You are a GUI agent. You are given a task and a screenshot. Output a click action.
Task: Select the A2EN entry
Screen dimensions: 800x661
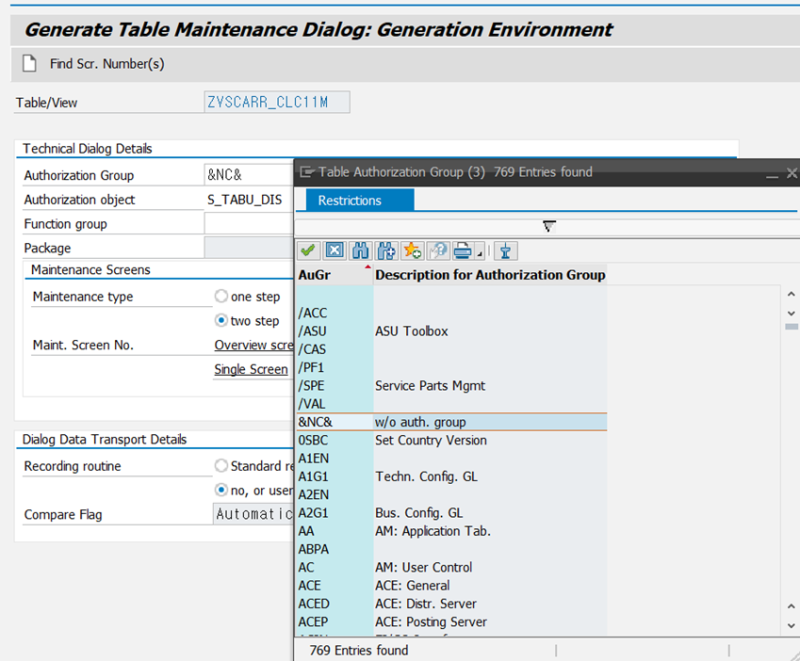click(x=452, y=495)
